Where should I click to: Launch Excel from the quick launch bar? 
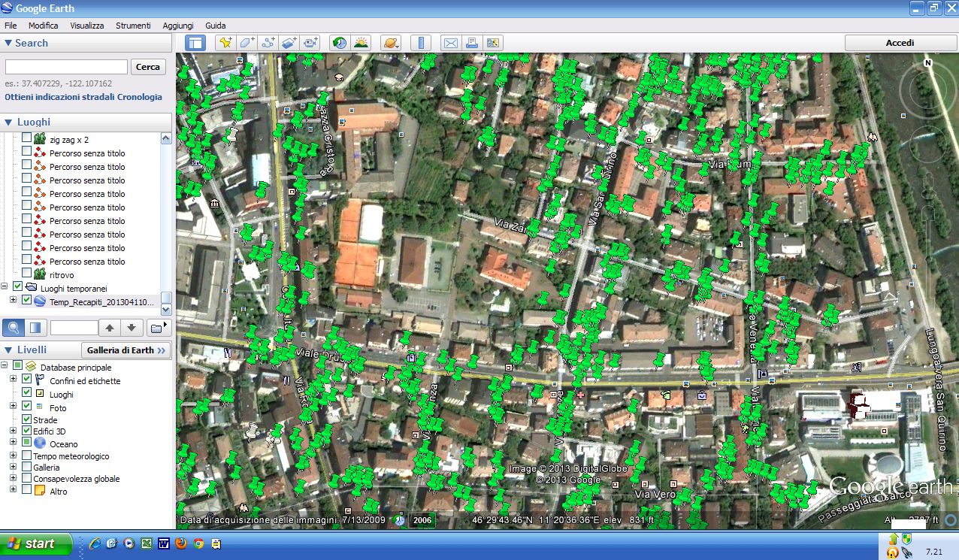[146, 543]
